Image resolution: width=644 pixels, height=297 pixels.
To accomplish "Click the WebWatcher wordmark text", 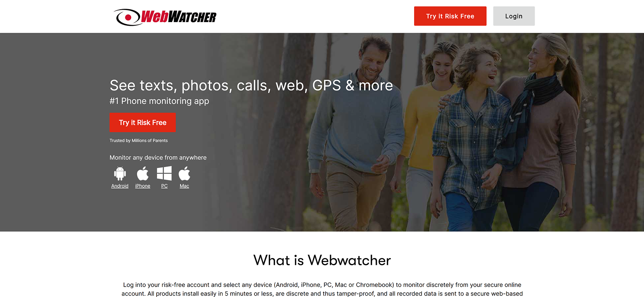I will tap(179, 17).
